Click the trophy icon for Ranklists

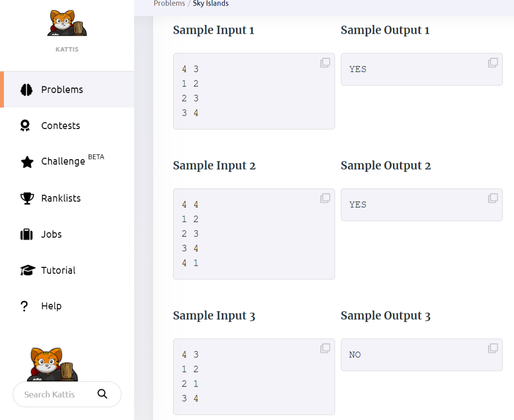click(x=27, y=198)
